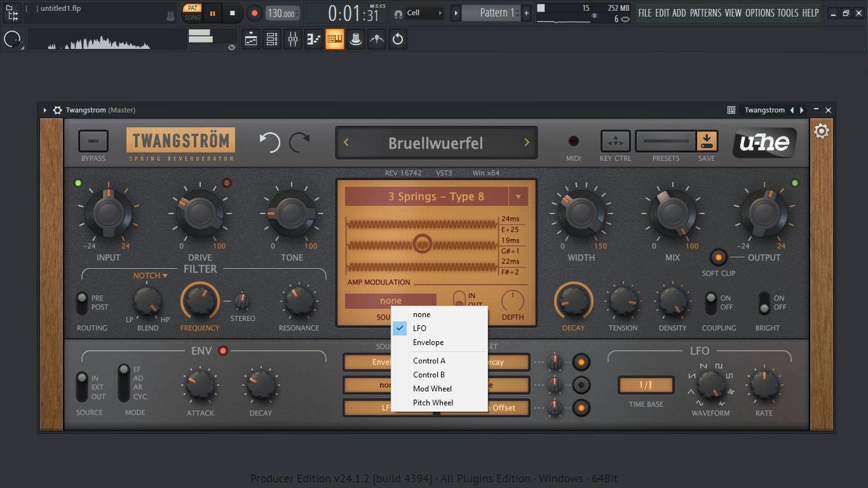Select 'Control A' in the source menu

440,361
